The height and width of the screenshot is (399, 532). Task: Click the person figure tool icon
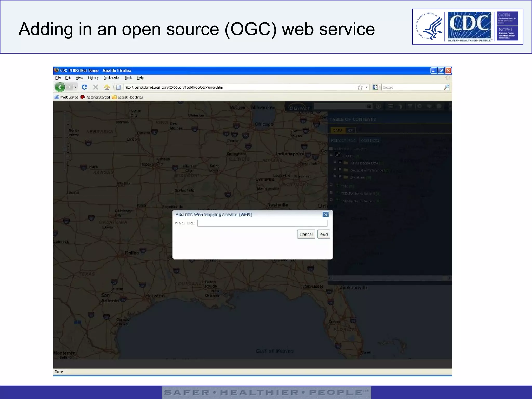(401, 106)
